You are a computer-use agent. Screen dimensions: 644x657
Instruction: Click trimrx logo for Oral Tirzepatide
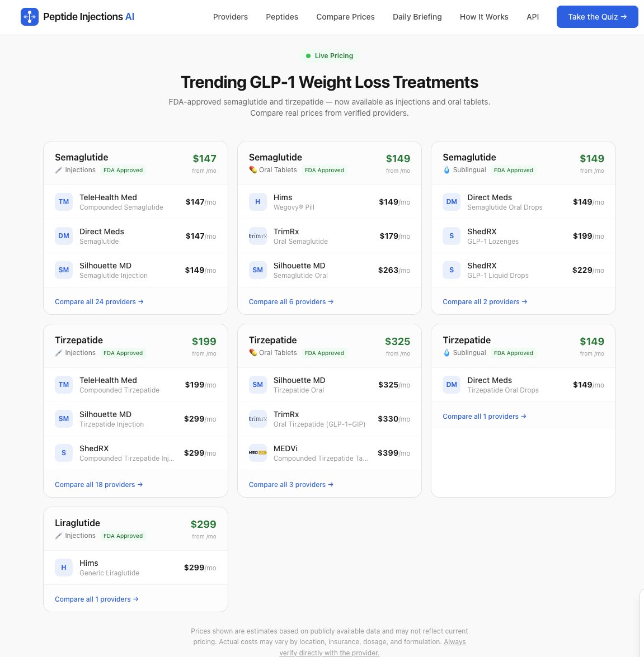click(258, 419)
